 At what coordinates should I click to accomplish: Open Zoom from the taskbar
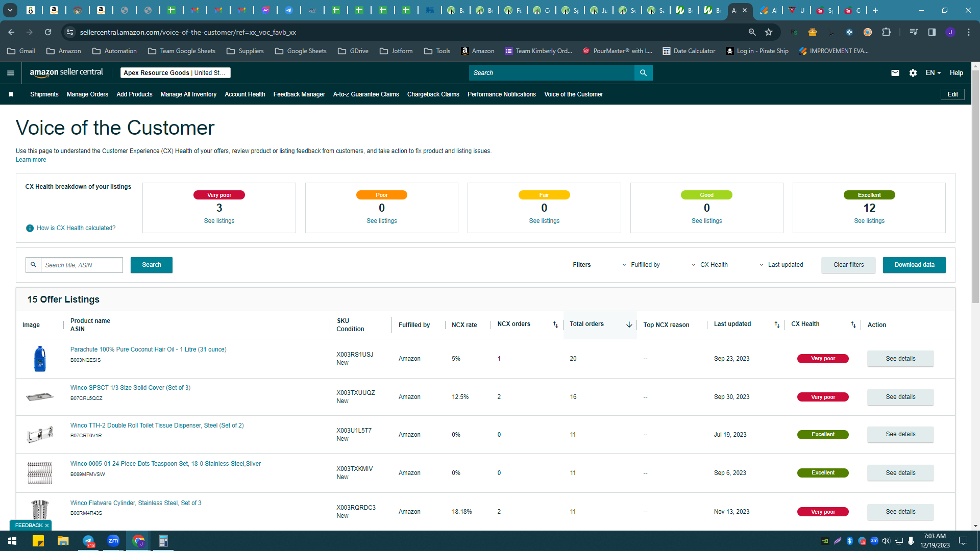tap(113, 541)
